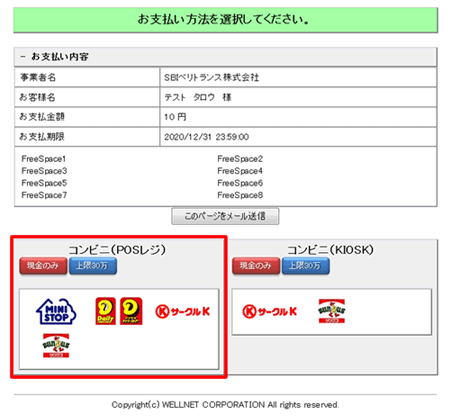The height and width of the screenshot is (416, 450).
Task: Click FreeSpace4 text
Action: click(x=240, y=171)
